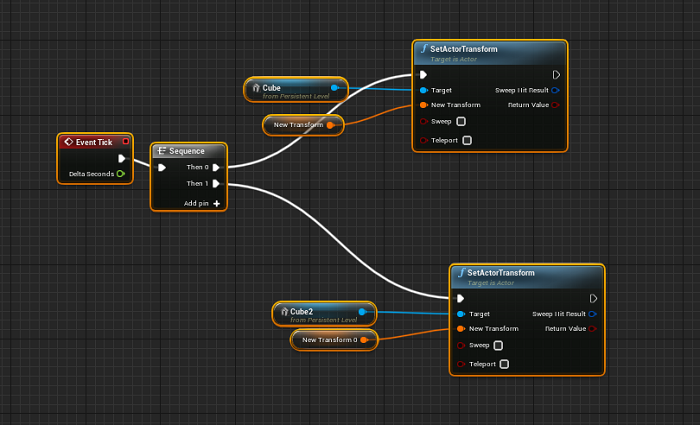The height and width of the screenshot is (425, 700).
Task: Select the Sequence node title
Action: 187,151
